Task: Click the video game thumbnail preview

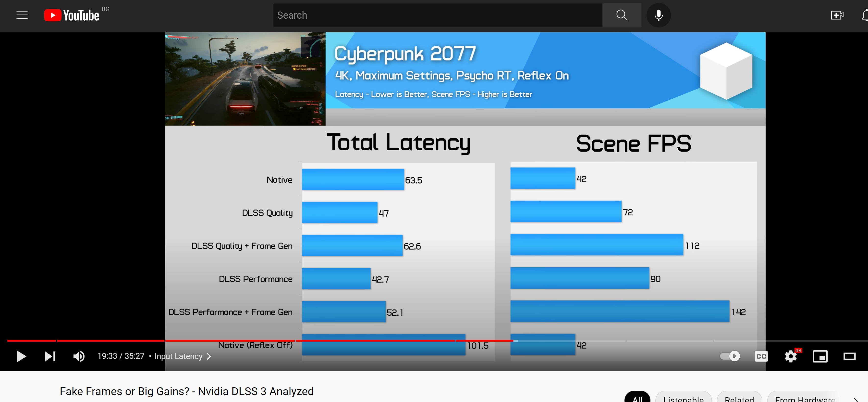Action: (245, 79)
